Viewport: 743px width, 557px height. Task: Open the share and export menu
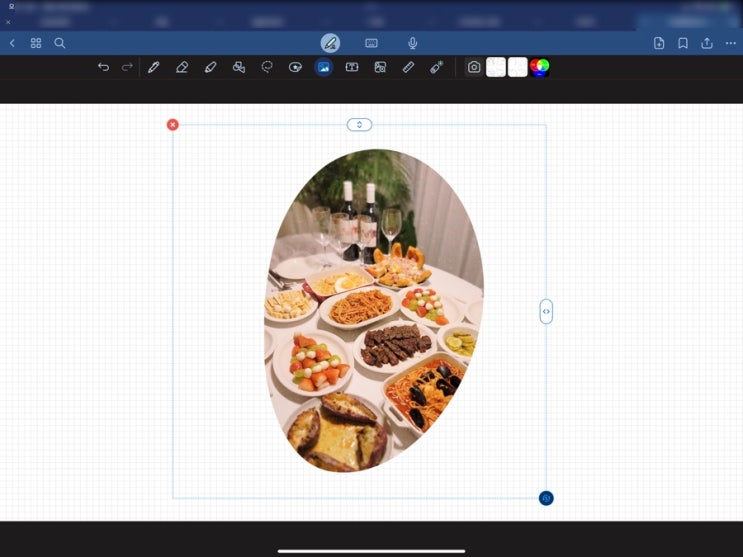pyautogui.click(x=707, y=43)
